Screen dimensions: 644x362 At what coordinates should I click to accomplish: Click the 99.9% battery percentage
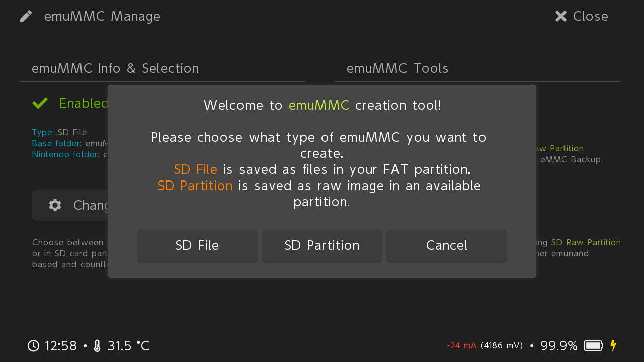coord(558,346)
